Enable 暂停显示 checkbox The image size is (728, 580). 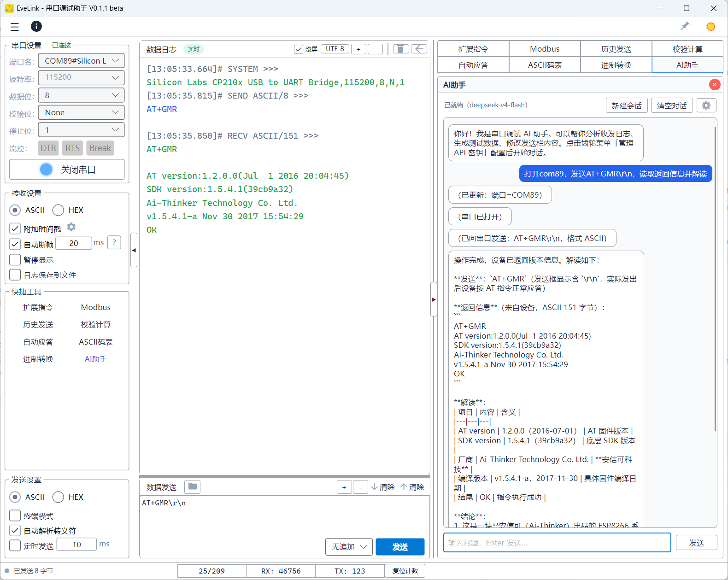(15, 260)
